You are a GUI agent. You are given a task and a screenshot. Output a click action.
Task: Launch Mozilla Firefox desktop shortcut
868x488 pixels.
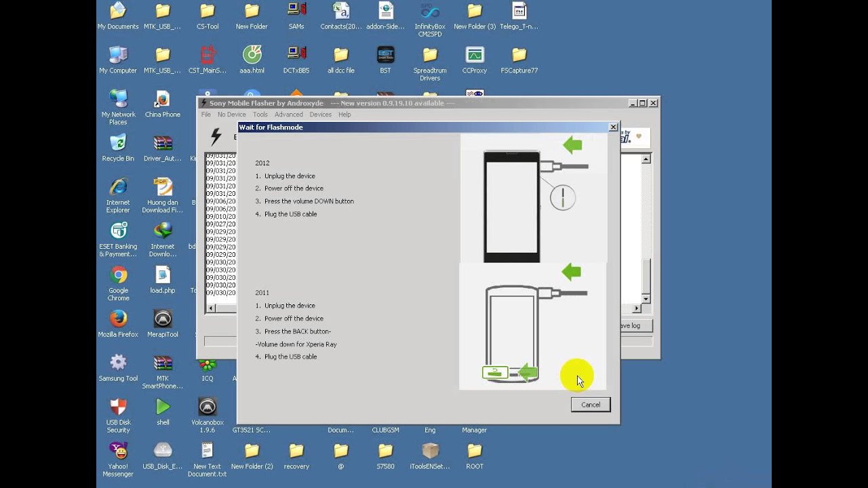(118, 325)
